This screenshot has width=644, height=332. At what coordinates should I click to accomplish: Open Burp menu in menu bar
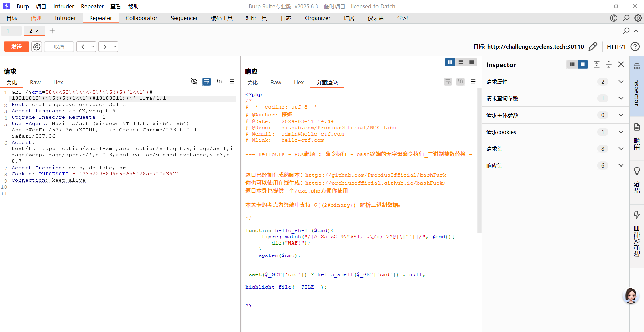[x=22, y=6]
